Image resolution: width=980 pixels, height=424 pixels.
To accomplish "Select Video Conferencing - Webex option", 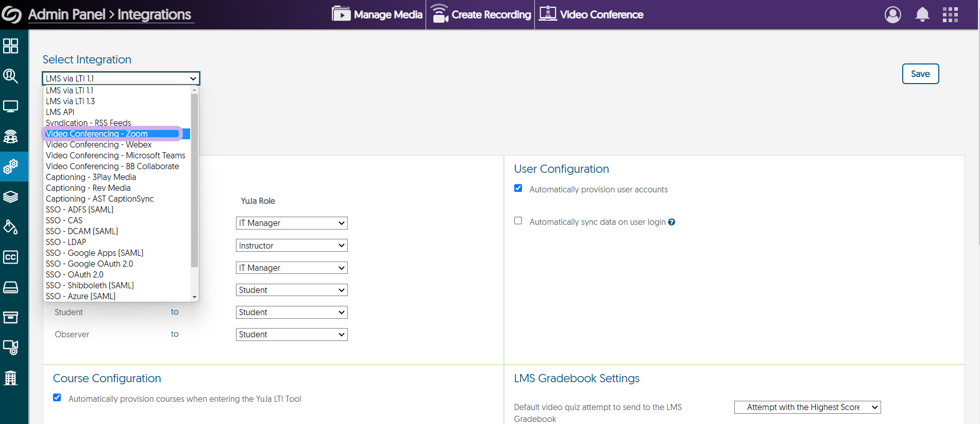I will [117, 144].
